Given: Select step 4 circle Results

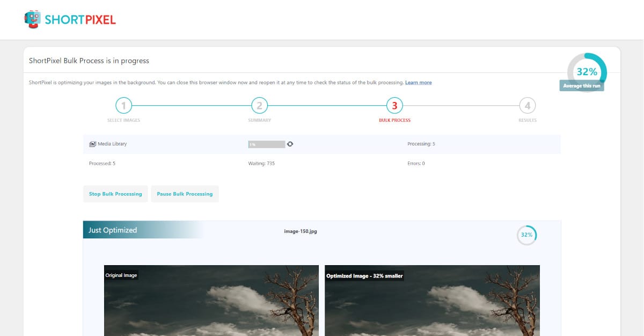Looking at the screenshot, I should pos(528,106).
